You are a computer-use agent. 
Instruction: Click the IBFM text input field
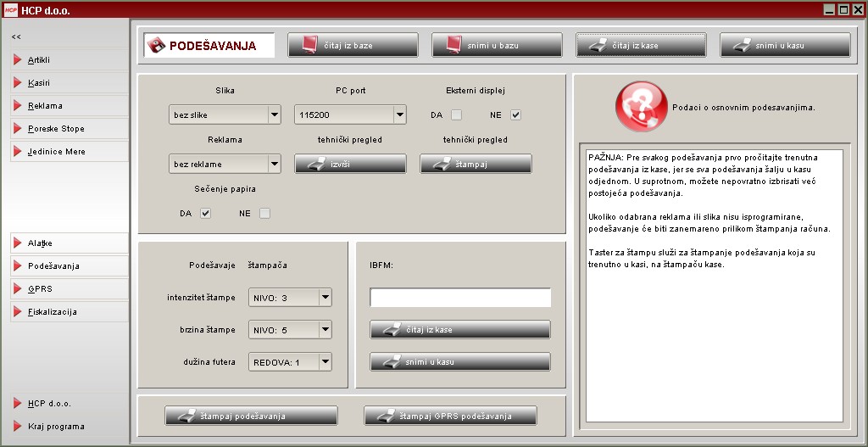click(460, 298)
